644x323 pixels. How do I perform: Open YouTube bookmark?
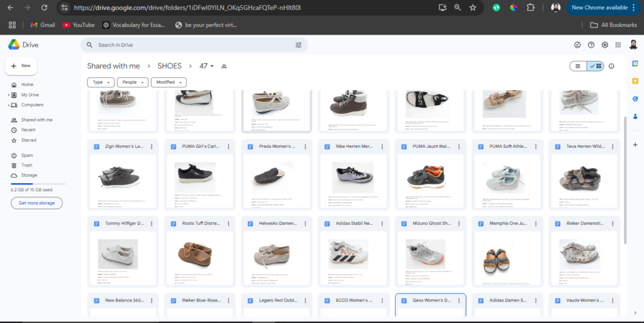pyautogui.click(x=79, y=25)
